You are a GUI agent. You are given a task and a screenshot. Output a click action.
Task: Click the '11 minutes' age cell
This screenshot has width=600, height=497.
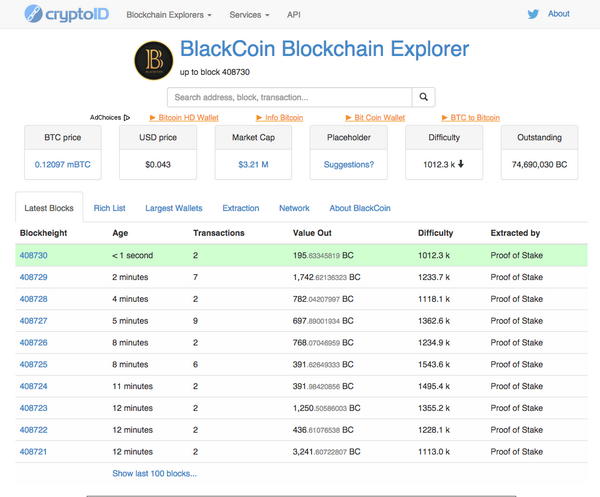point(132,386)
